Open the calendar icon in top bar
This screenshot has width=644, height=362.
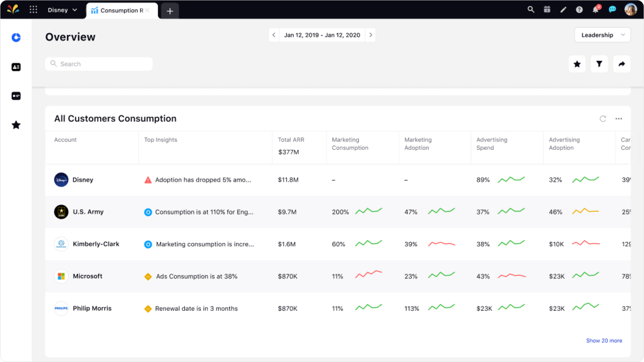(547, 10)
